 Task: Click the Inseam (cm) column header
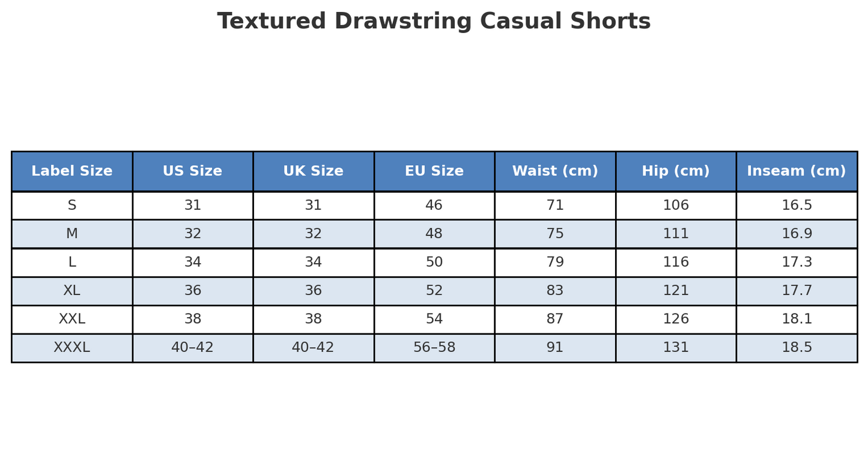pyautogui.click(x=796, y=171)
